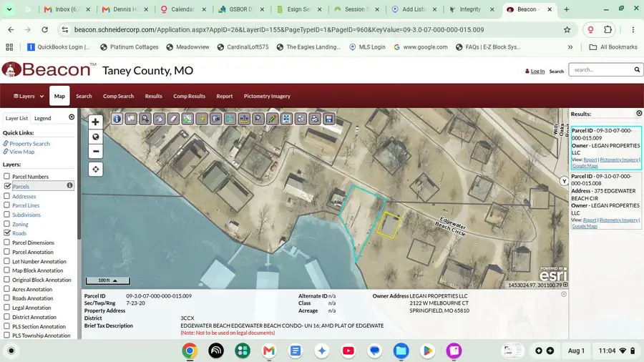Uncheck the Roads layer checkbox
This screenshot has width=644, height=362.
(6, 233)
